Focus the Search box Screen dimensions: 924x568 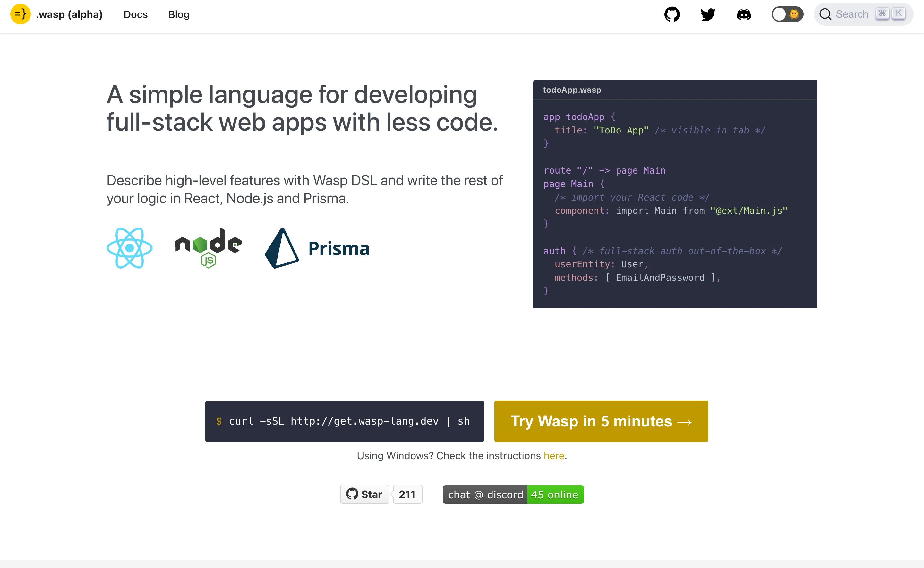click(x=864, y=14)
